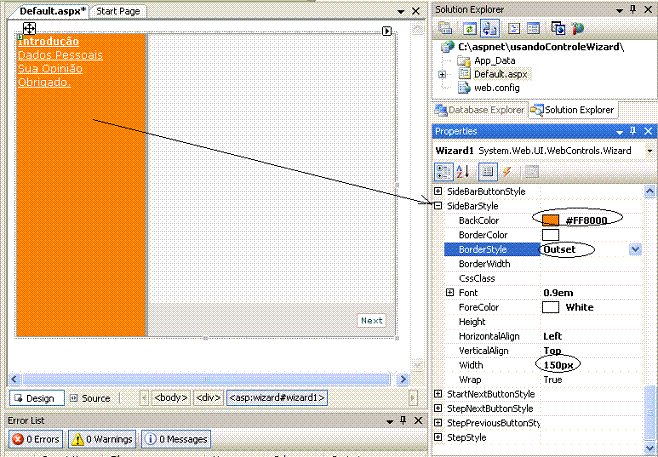Click the Introdução sidebar link
Screen dimensions: 658x457
[x=48, y=41]
